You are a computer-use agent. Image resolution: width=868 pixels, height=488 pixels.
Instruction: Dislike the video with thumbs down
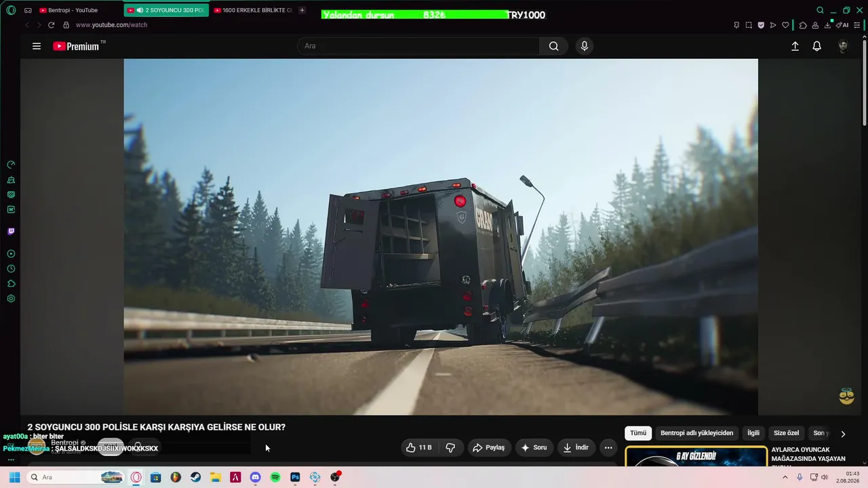point(450,448)
